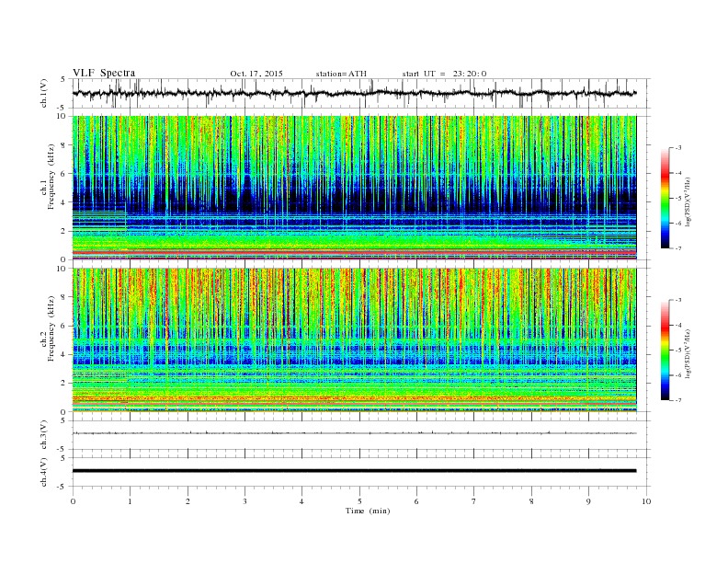Click the "4" kHz tick on ch.2 spectrogram axis
The height and width of the screenshot is (563, 728).
64,354
